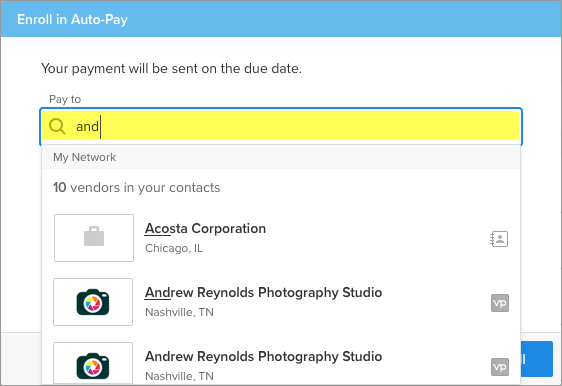Click Nashville, TN under first Andrew Reynolds listing

[x=179, y=313]
